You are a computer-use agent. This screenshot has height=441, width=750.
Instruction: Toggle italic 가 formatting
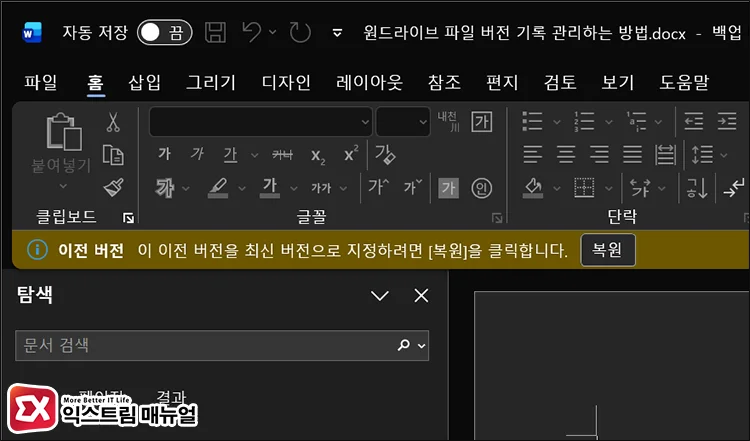click(x=197, y=154)
